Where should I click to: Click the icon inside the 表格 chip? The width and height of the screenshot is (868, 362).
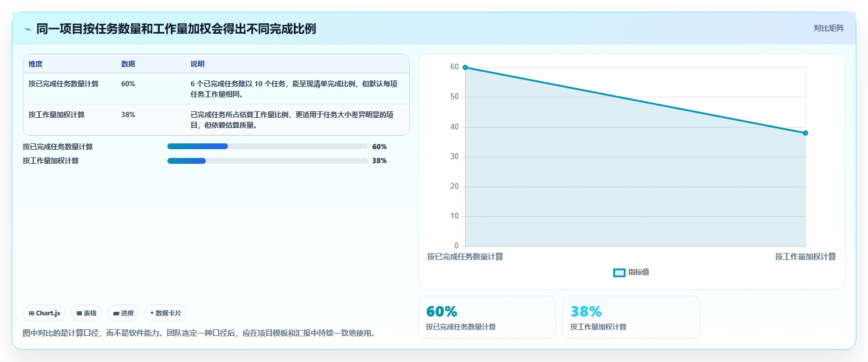(79, 314)
